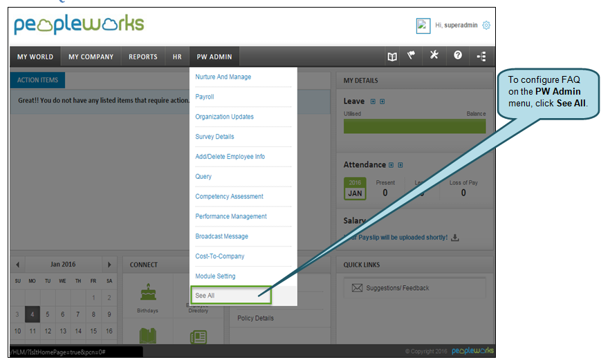Select calendar date 4

tap(33, 314)
